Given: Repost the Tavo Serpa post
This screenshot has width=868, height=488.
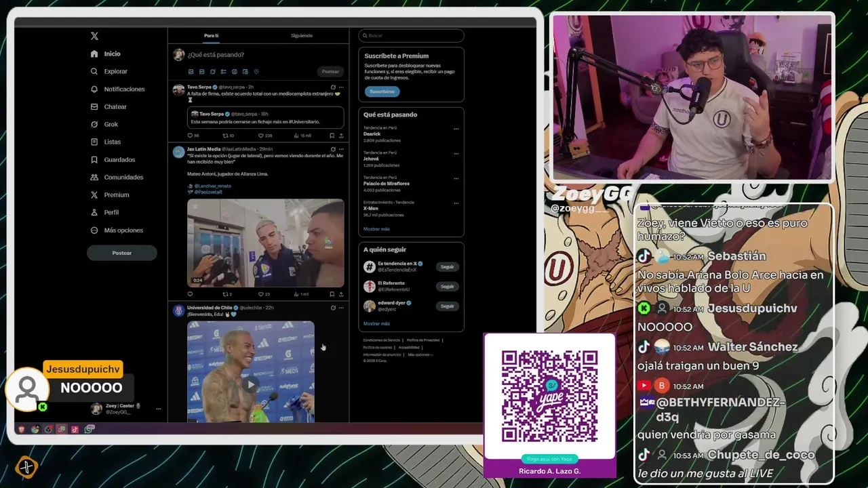Looking at the screenshot, I should pos(229,136).
